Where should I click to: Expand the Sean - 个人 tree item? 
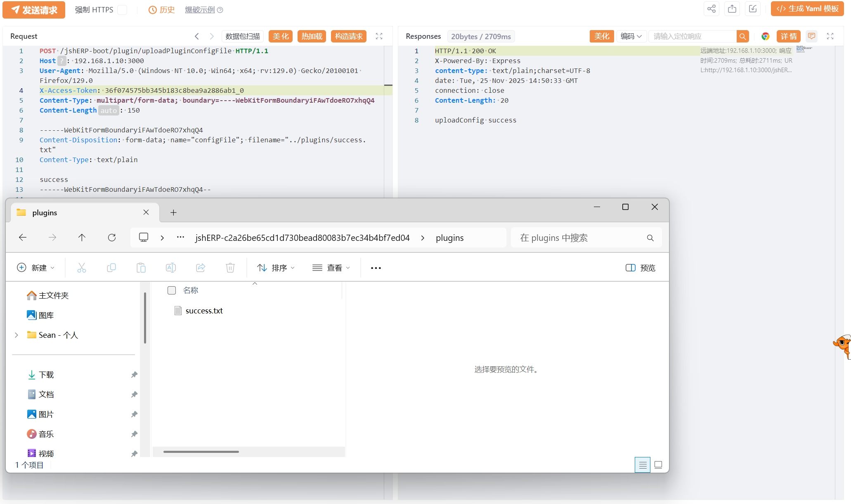(17, 335)
